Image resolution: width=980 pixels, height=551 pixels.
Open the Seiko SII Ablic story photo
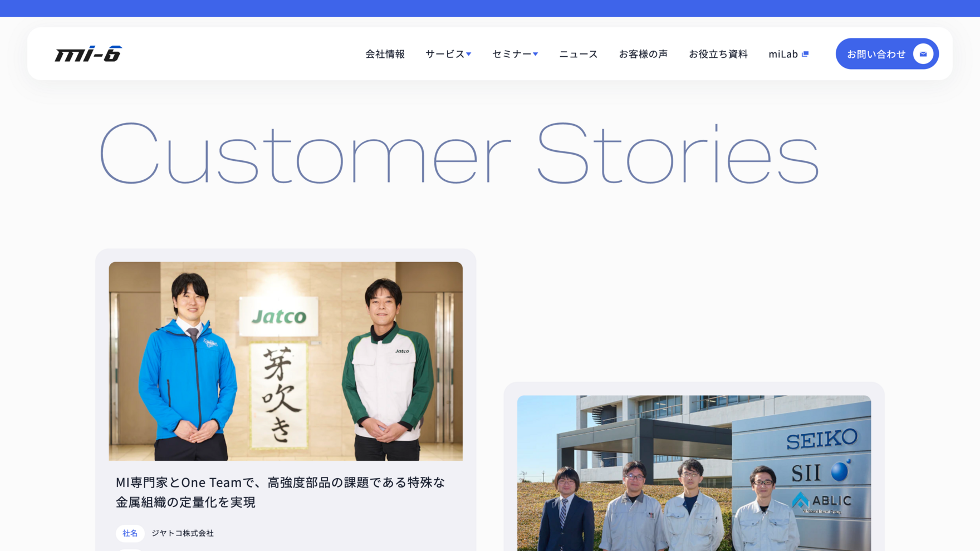[x=694, y=473]
